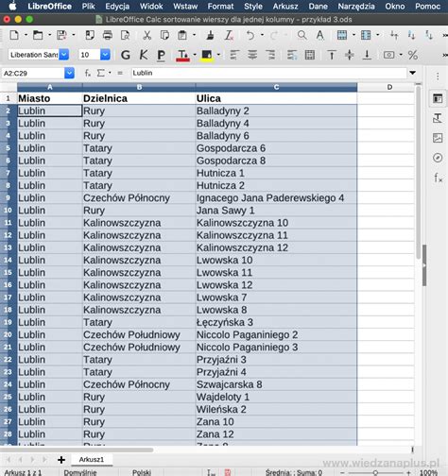Select the Cut scissors icon
The height and width of the screenshot is (476, 448).
pyautogui.click(x=146, y=35)
